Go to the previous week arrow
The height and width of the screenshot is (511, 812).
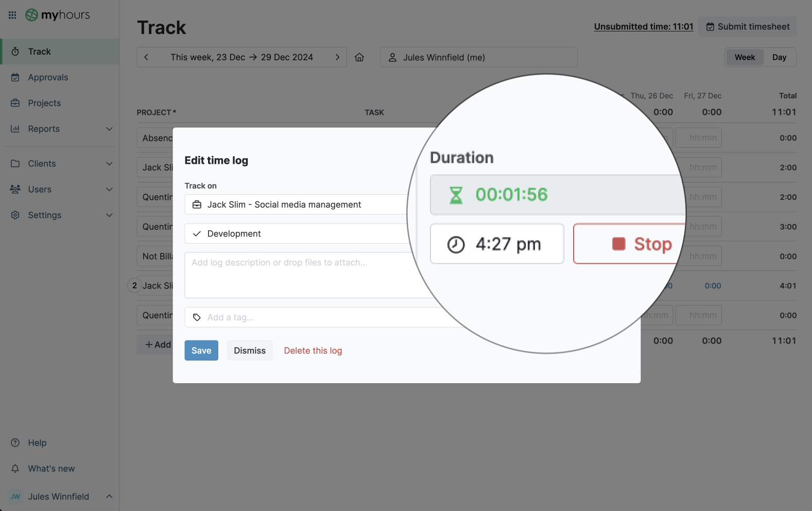coord(146,57)
